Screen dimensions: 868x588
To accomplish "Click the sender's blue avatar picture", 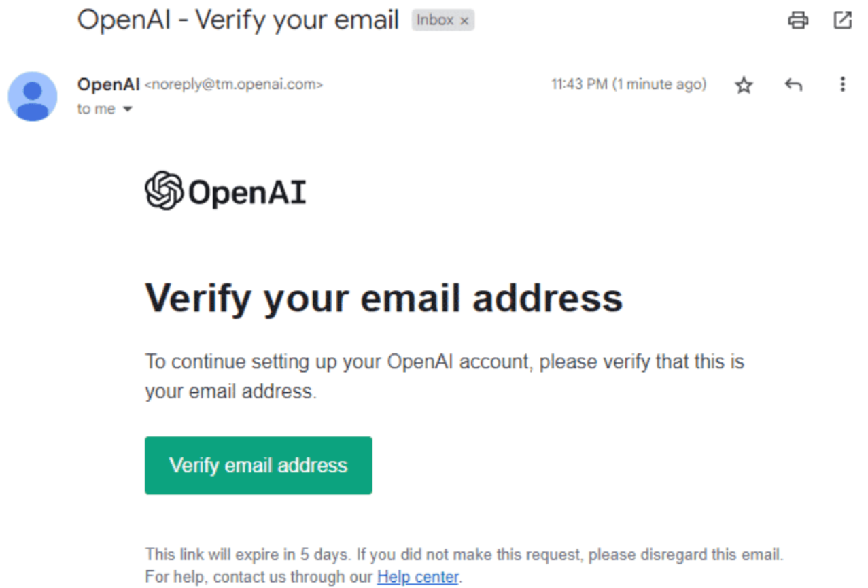I will [x=33, y=97].
